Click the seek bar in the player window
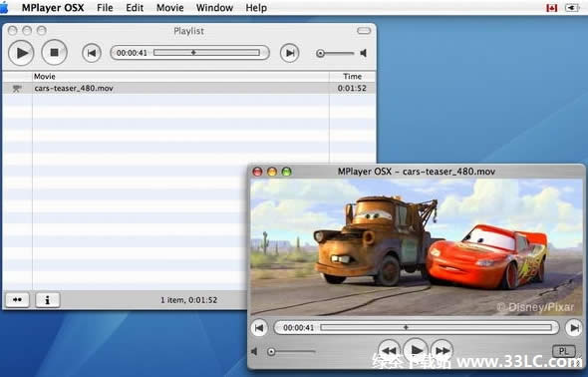The width and height of the screenshot is (588, 377). click(437, 327)
